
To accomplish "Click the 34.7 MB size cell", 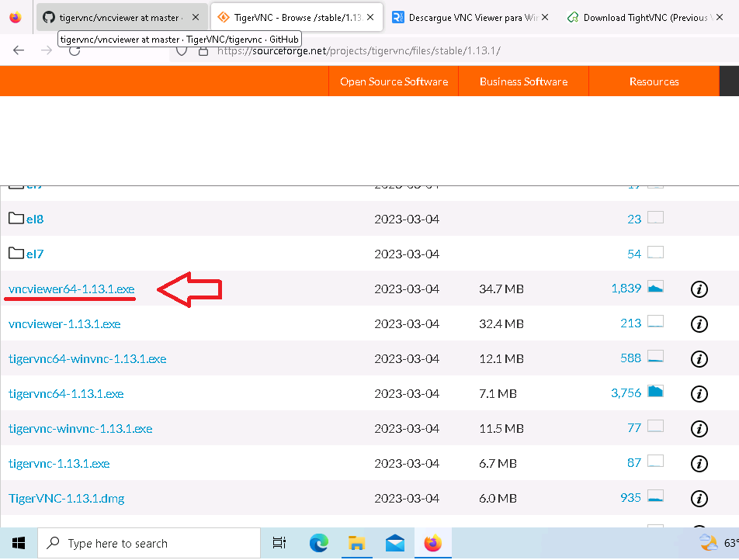I will [501, 289].
